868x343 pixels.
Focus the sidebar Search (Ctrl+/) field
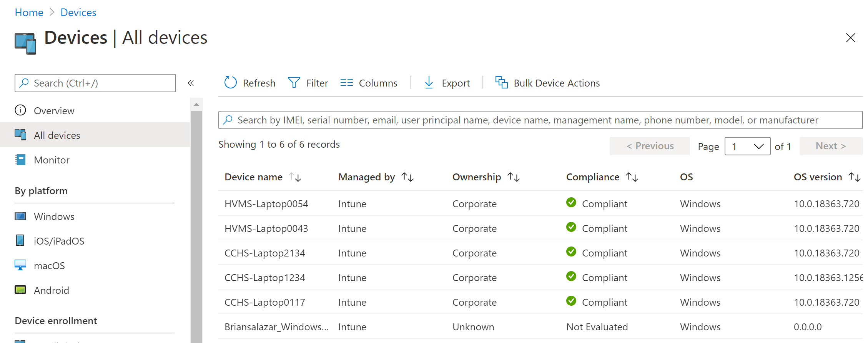(x=95, y=83)
